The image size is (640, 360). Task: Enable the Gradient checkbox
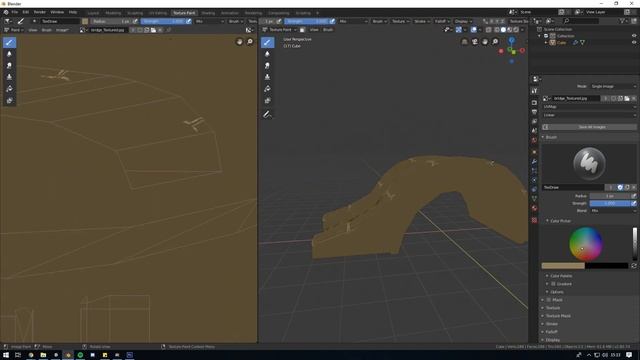[x=553, y=284]
